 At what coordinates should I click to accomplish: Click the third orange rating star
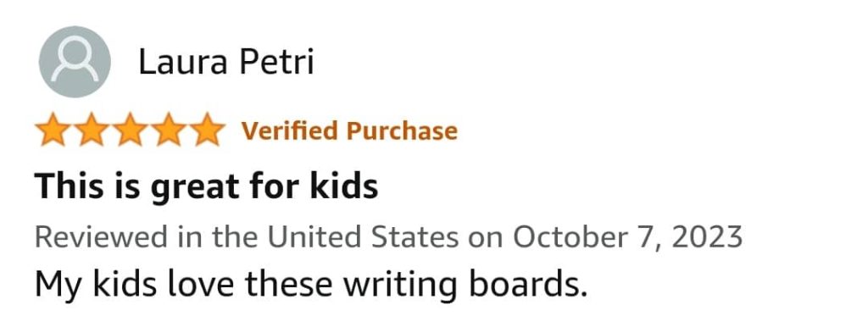130,130
